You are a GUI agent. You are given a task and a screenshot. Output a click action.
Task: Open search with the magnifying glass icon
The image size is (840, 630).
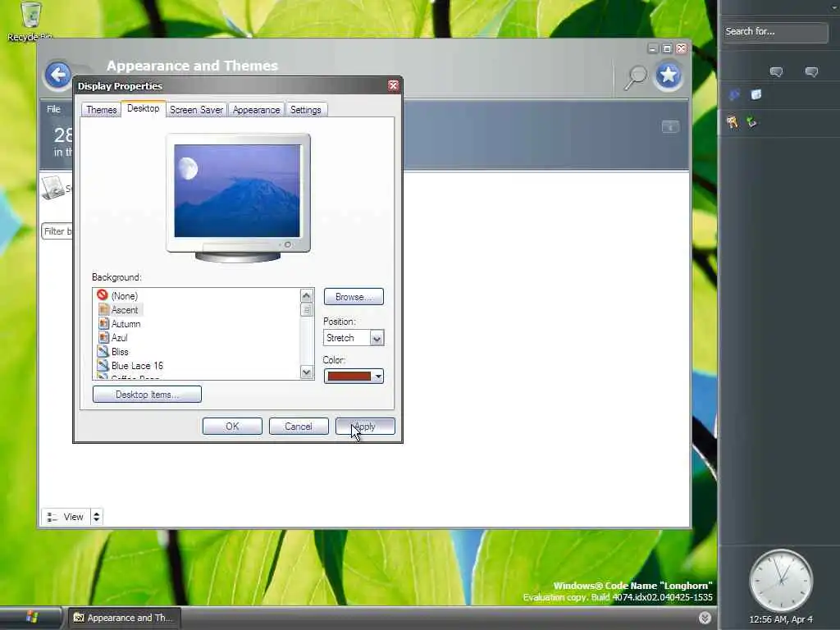coord(636,77)
